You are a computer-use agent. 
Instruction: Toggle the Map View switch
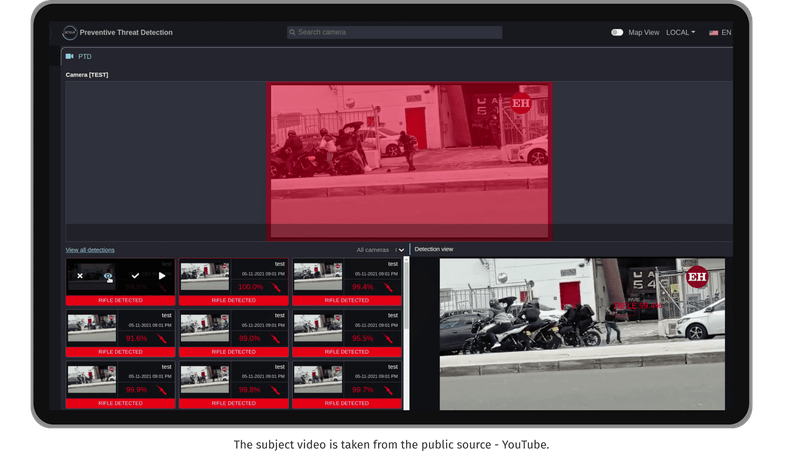click(617, 32)
